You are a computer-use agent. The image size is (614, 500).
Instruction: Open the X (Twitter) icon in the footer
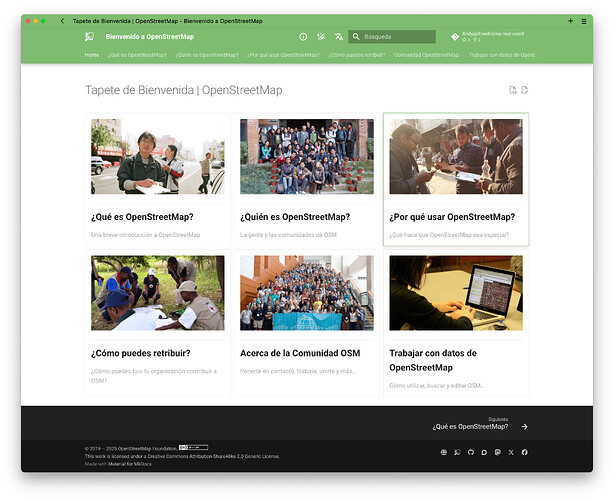[511, 452]
